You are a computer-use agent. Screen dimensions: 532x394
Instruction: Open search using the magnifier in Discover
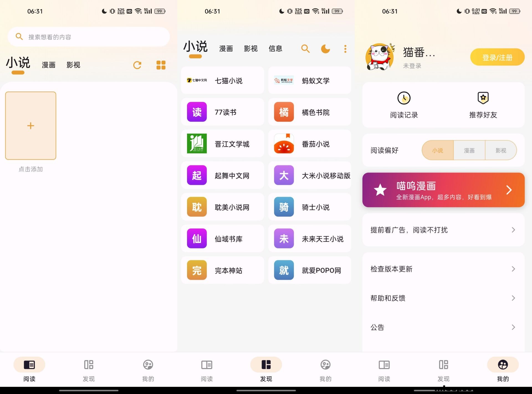point(305,49)
